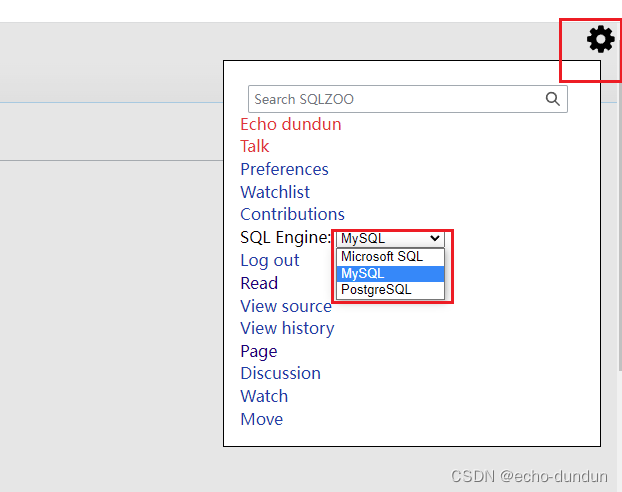Choose Microsoft SQL engine option
The width and height of the screenshot is (622, 492).
[390, 257]
